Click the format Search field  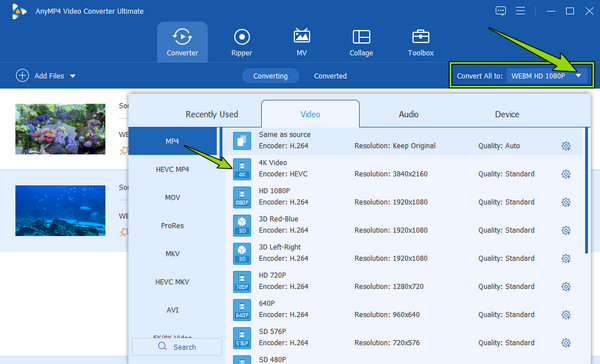click(x=177, y=347)
